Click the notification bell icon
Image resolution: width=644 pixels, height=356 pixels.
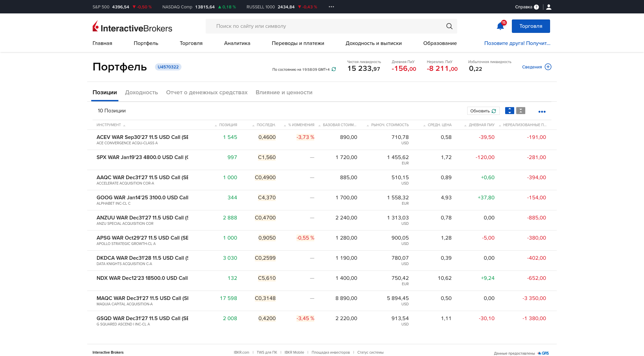point(500,26)
